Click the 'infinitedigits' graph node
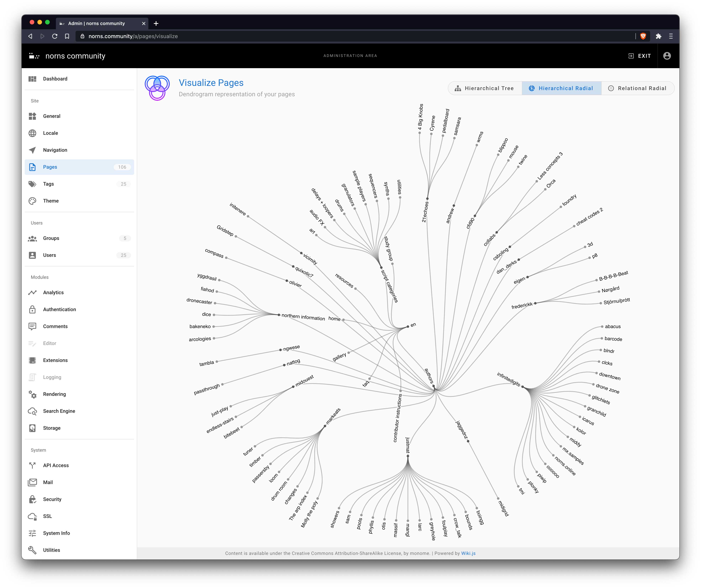Screen dimensions: 701x588 523,387
